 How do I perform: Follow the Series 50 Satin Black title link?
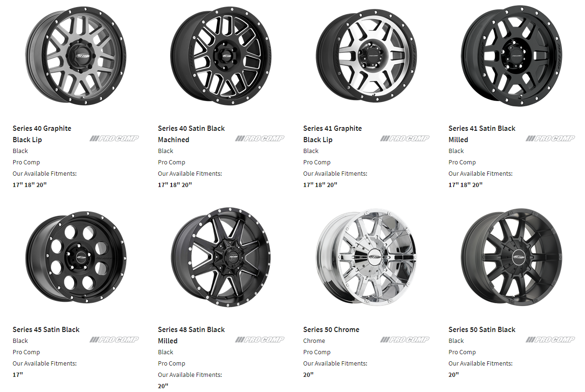(482, 330)
